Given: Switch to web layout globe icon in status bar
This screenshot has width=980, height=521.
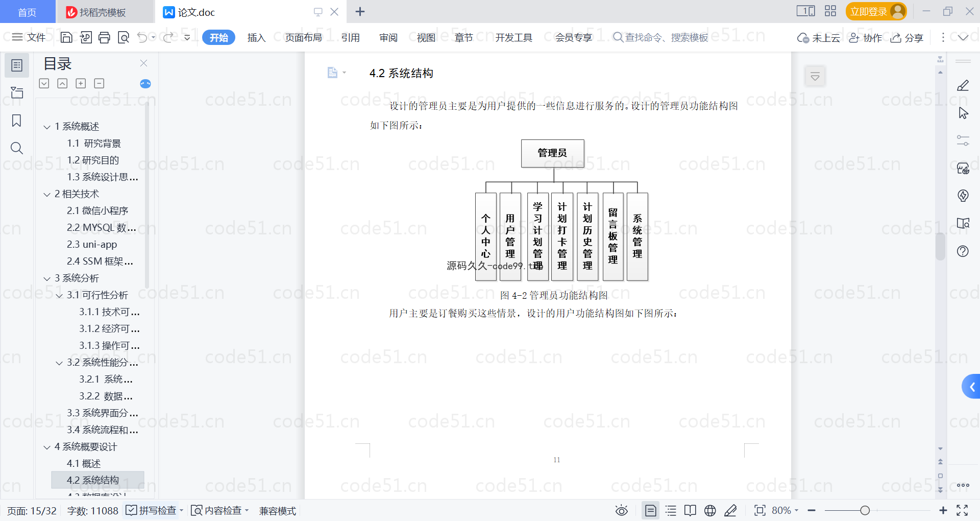Looking at the screenshot, I should tap(710, 510).
